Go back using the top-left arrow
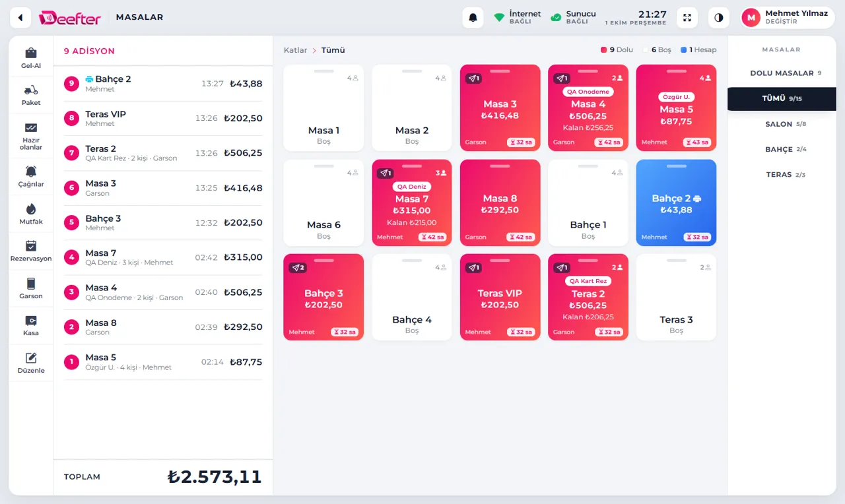The height and width of the screenshot is (504, 845). point(20,18)
